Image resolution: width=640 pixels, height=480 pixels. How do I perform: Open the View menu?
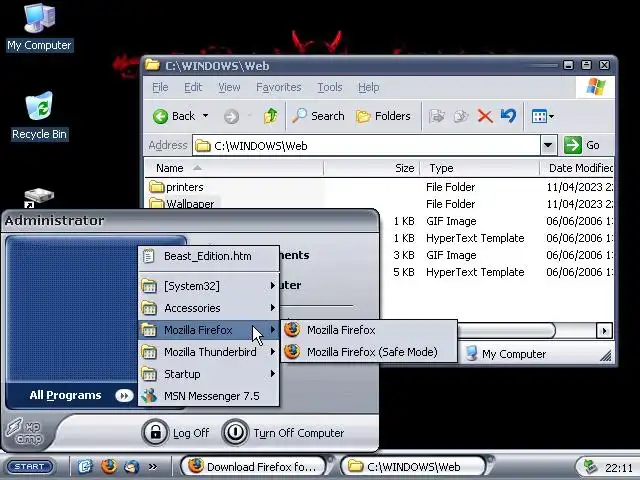click(x=229, y=87)
